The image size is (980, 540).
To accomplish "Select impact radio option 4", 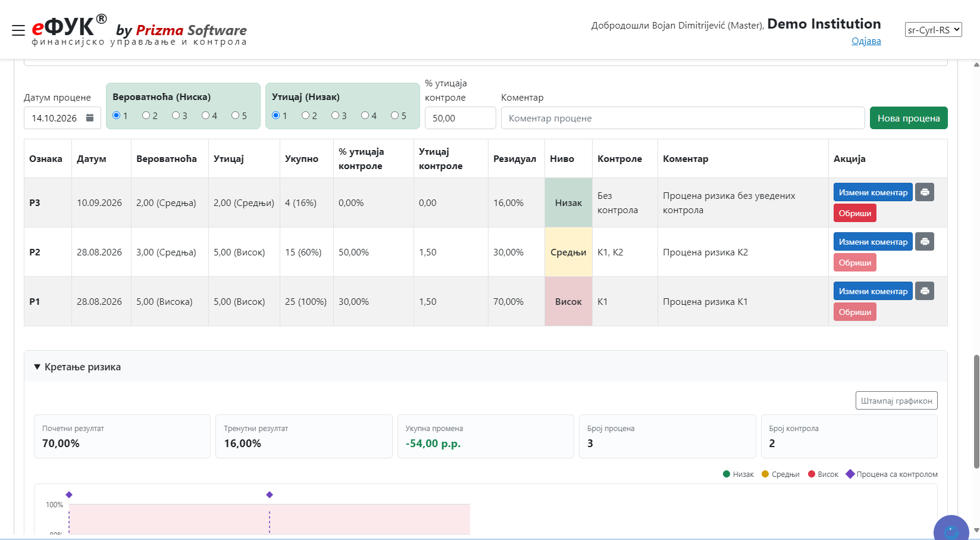I will click(x=365, y=116).
